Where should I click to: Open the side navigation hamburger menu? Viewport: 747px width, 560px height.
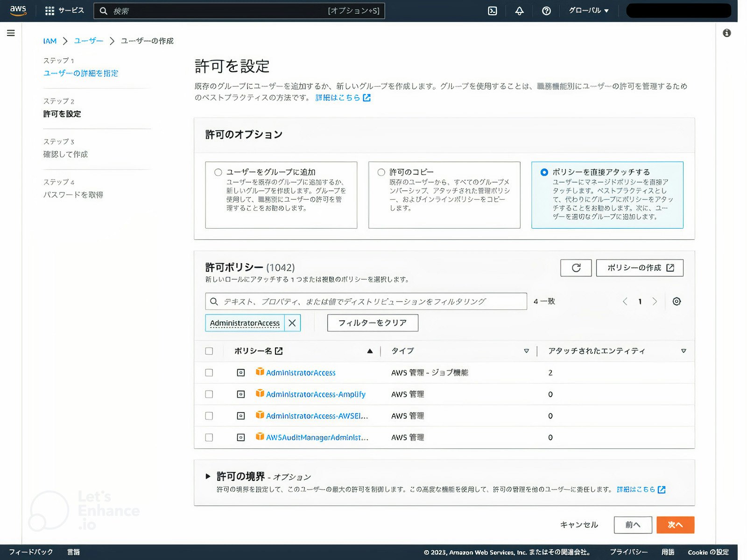pyautogui.click(x=11, y=33)
